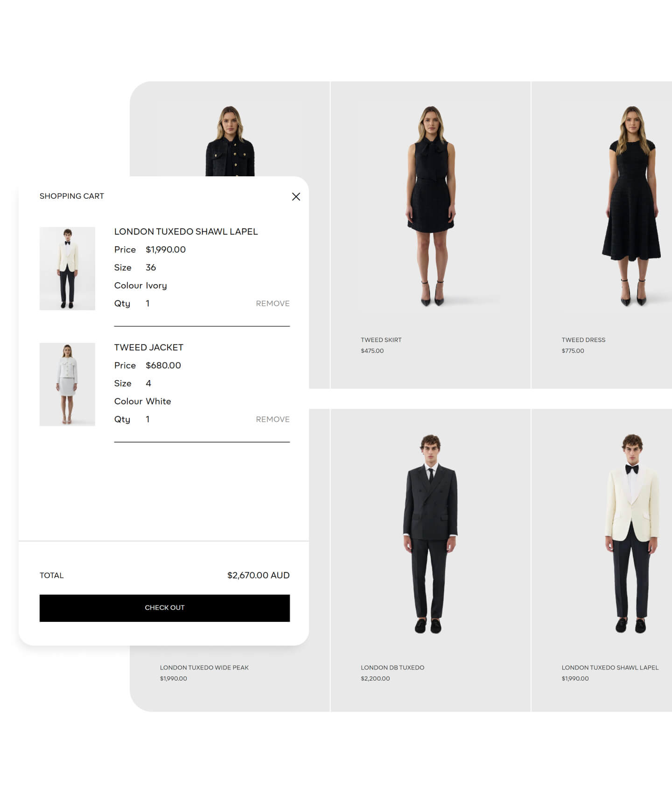
Task: Remove London Tuxedo Shawl Lapel from cart
Action: pyautogui.click(x=273, y=303)
